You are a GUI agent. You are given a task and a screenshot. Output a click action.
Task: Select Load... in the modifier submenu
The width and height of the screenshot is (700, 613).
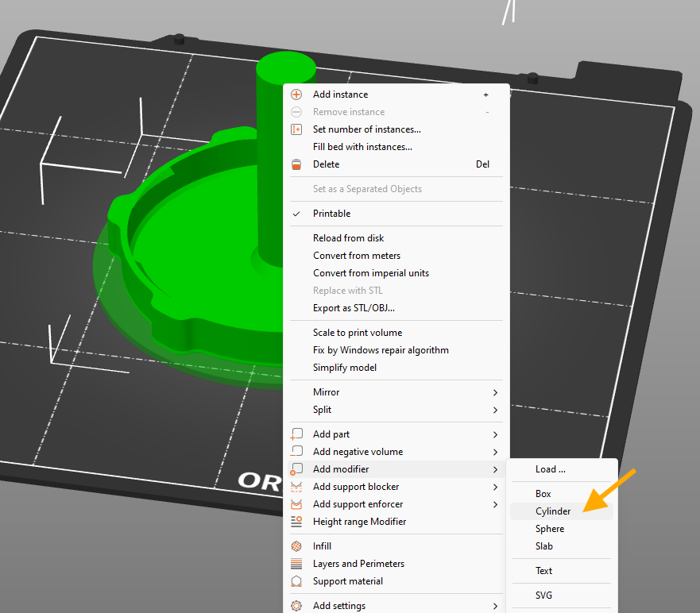[551, 469]
